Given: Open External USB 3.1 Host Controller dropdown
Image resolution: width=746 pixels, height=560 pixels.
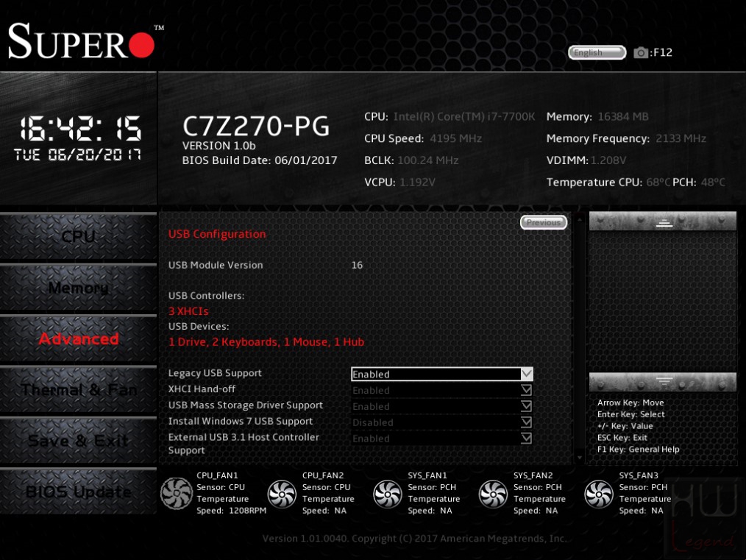Looking at the screenshot, I should click(x=442, y=439).
